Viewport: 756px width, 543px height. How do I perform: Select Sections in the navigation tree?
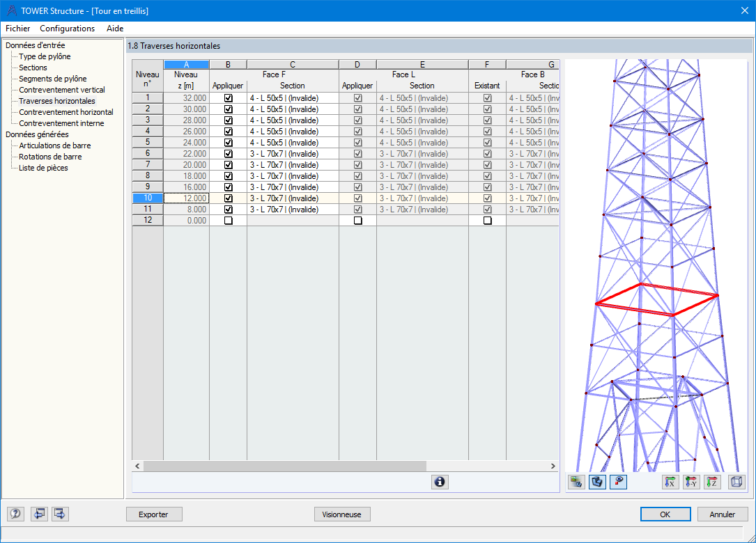[33, 68]
